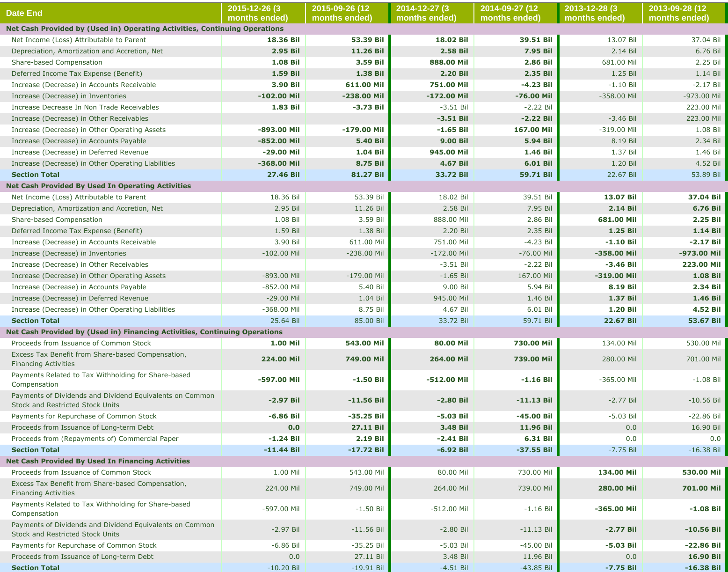Click the 85.00 Bil section total
The width and height of the screenshot is (728, 572).
368,321
